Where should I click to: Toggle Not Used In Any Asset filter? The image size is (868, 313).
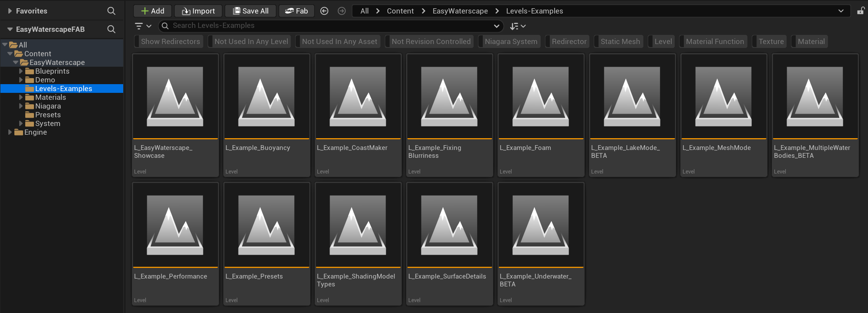tap(338, 41)
